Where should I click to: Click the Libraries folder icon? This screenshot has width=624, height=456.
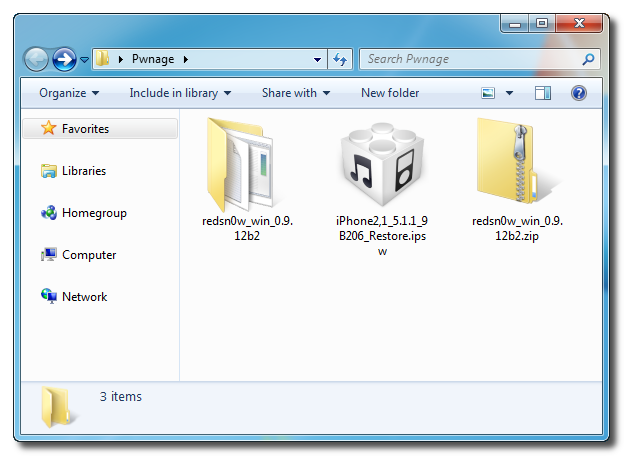coord(49,171)
